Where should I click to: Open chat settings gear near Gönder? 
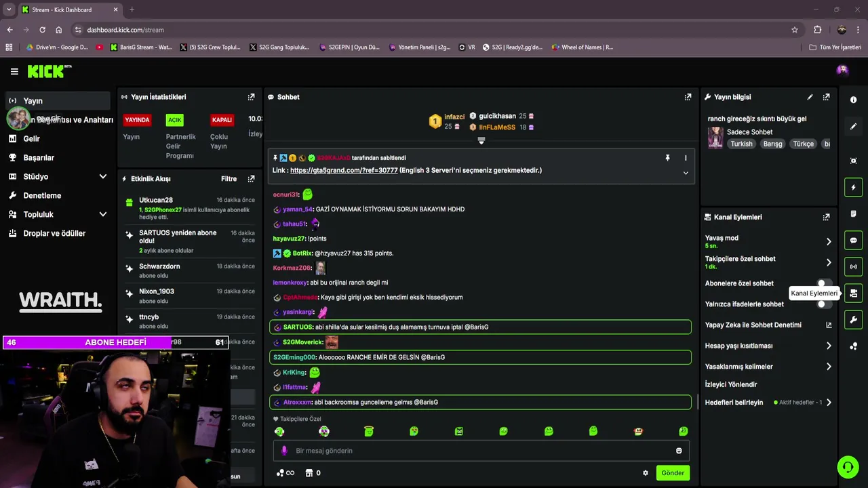[x=646, y=473]
